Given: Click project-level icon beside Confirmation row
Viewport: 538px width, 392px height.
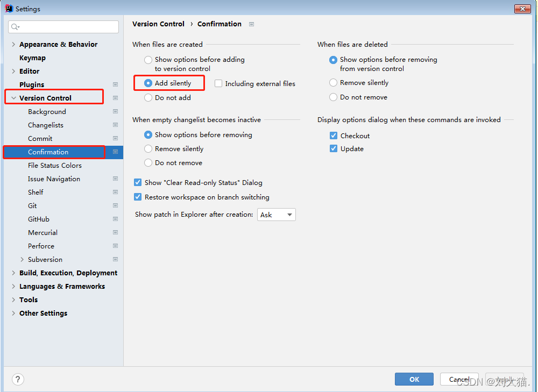Looking at the screenshot, I should 115,152.
